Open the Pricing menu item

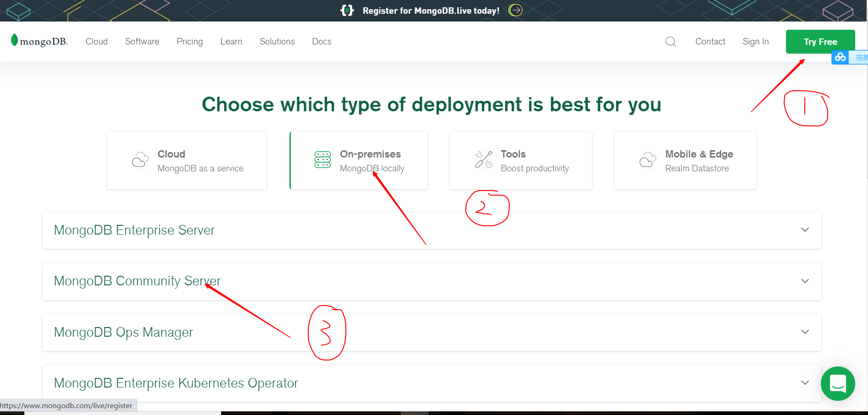(x=190, y=42)
